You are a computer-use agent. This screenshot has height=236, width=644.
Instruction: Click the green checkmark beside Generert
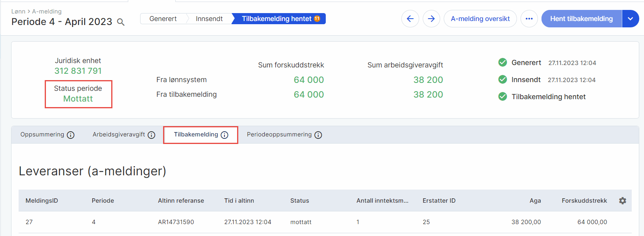pyautogui.click(x=502, y=63)
